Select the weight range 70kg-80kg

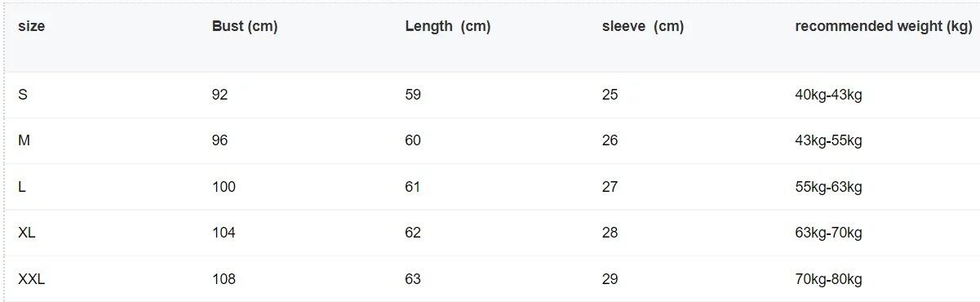point(828,279)
